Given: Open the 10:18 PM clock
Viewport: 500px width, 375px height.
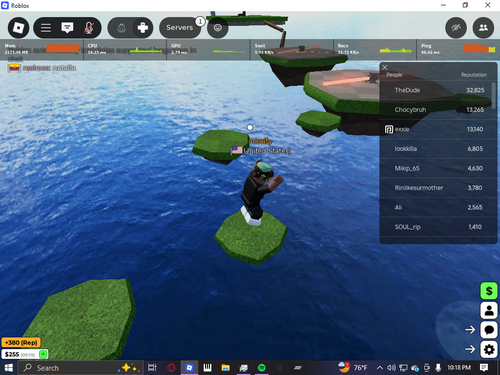Looking at the screenshot, I should coord(459,367).
